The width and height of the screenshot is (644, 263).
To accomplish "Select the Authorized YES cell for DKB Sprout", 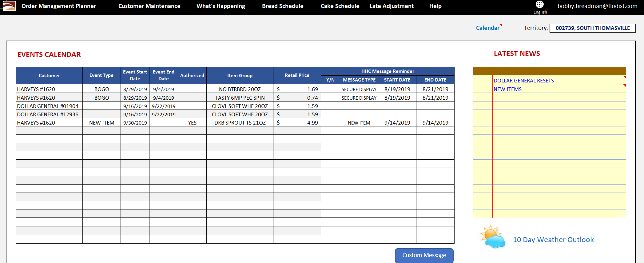I will click(192, 123).
